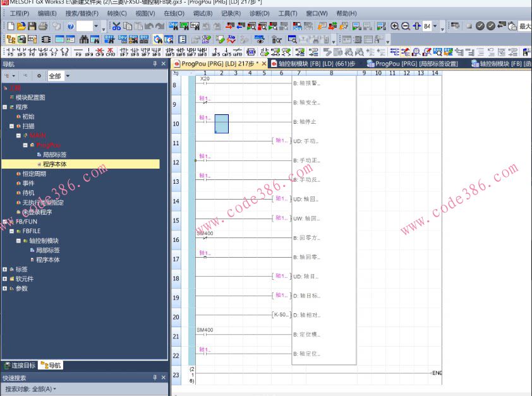Expand the 标签 tree node
The width and height of the screenshot is (532, 396).
[x=5, y=269]
